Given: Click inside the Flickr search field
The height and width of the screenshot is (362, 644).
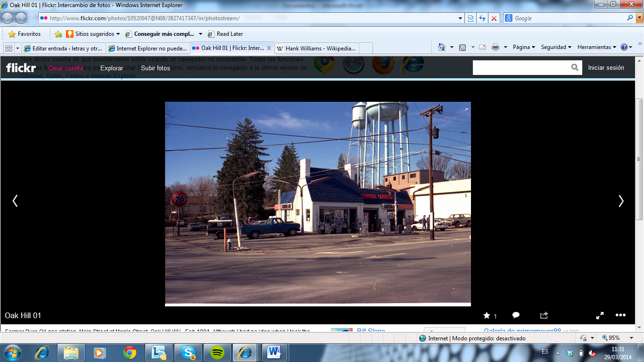Looking at the screenshot, I should pyautogui.click(x=521, y=67).
